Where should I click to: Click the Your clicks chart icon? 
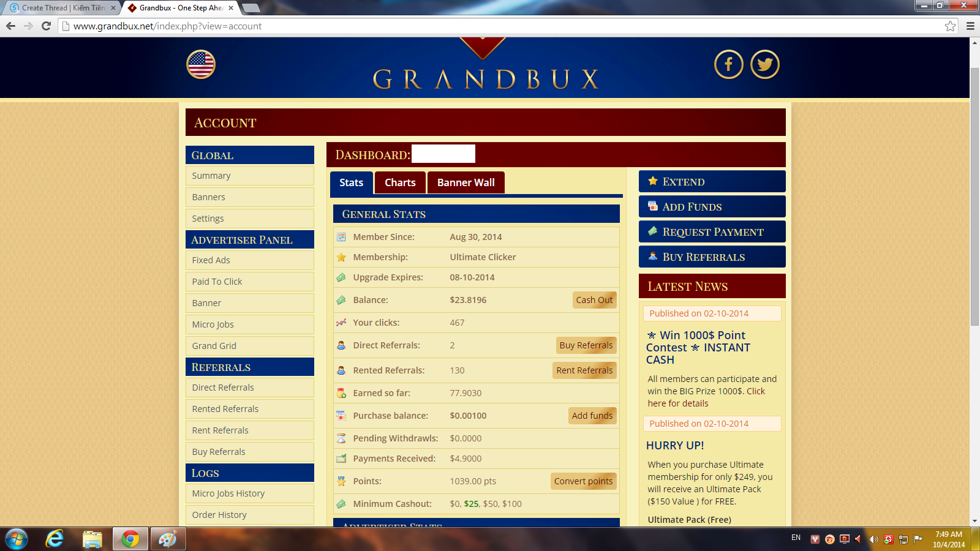(x=341, y=323)
